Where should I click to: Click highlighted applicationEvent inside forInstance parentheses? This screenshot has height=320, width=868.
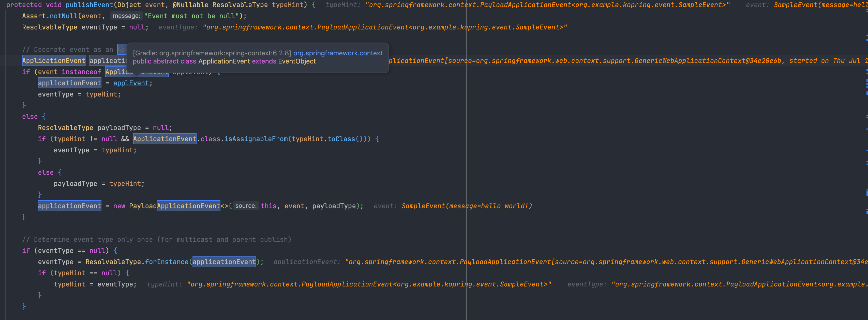coord(224,262)
